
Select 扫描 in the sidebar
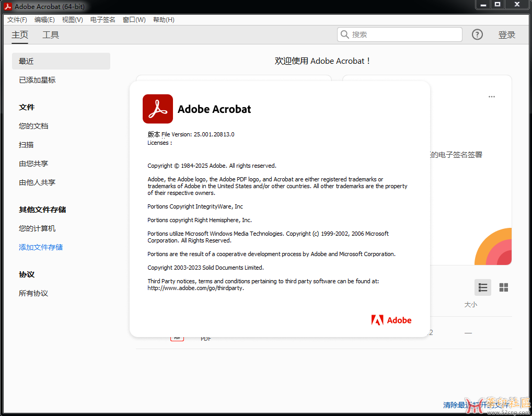pos(26,145)
